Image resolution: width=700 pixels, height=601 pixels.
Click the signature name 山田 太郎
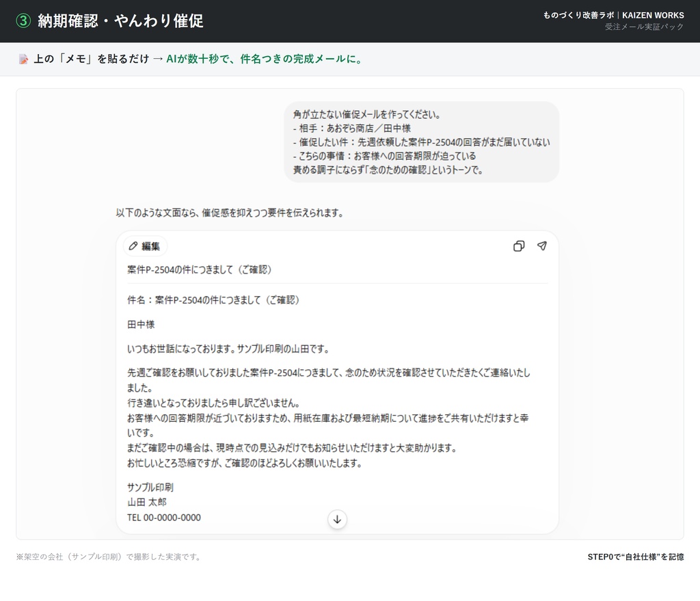pyautogui.click(x=147, y=503)
